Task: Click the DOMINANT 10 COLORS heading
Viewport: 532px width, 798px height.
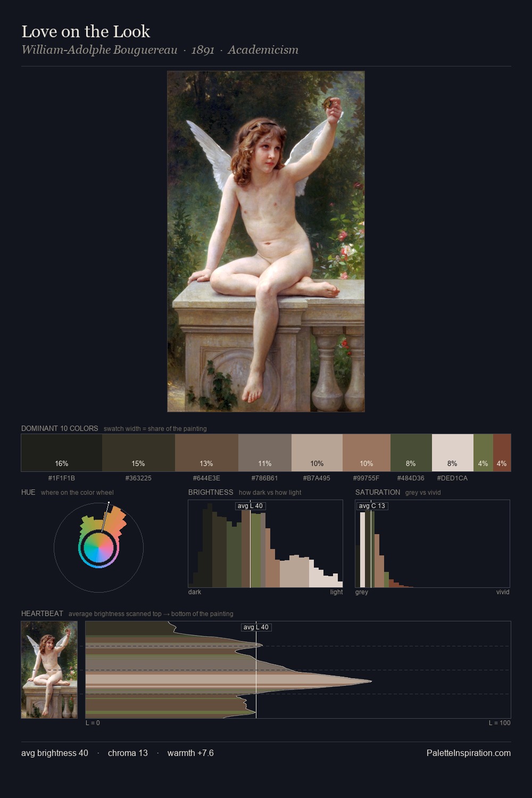Action: pos(60,428)
